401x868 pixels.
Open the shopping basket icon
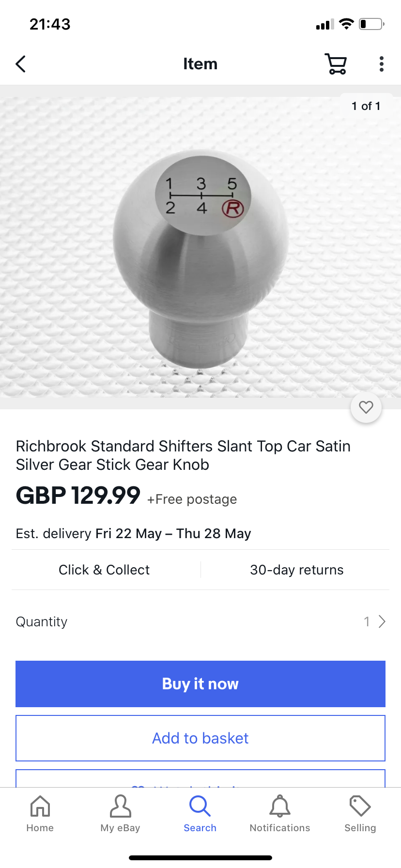(x=336, y=64)
